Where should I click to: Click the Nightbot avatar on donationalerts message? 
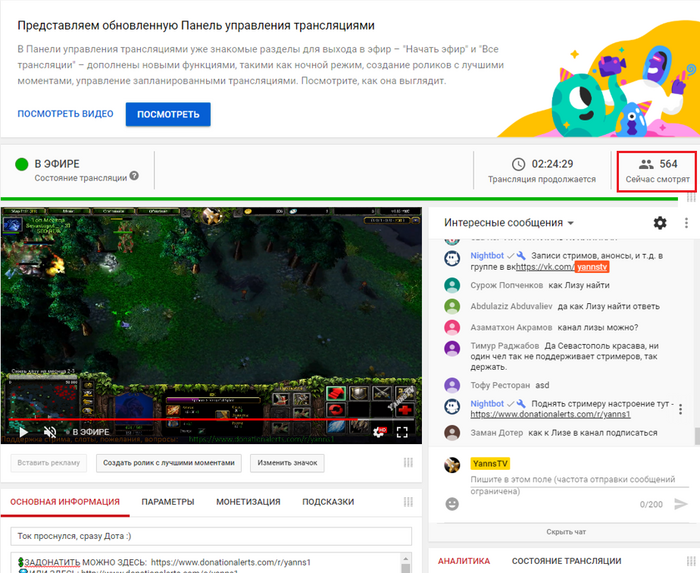coord(452,407)
